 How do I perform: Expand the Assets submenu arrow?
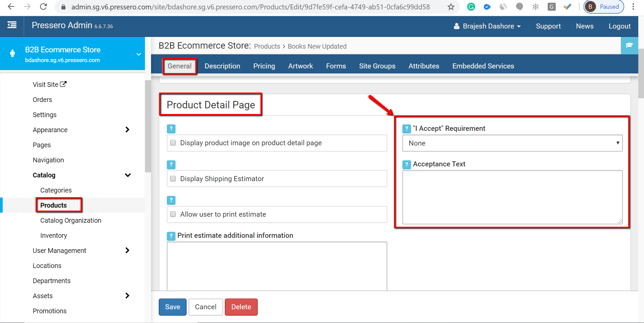[x=127, y=295]
